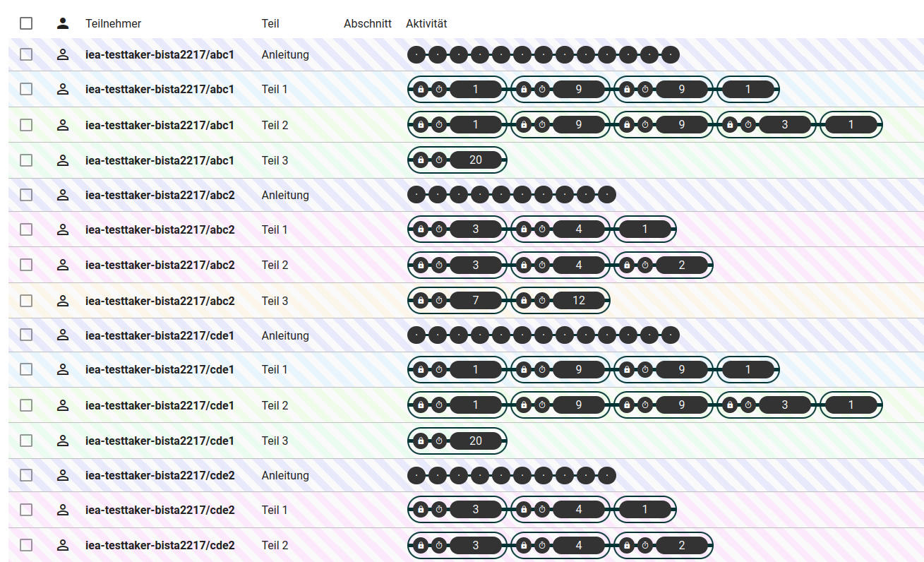
Task: Click the 20 unit pill in abc1 Teil 3
Action: click(476, 160)
